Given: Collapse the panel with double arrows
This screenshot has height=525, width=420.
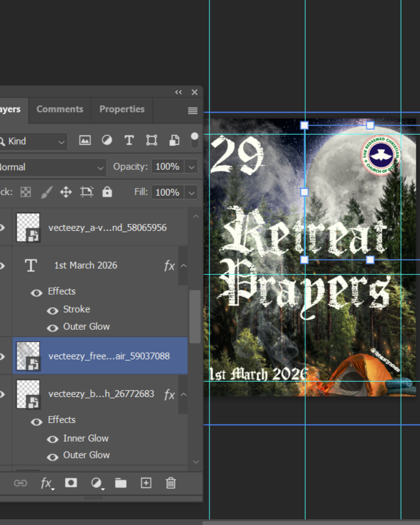Looking at the screenshot, I should pyautogui.click(x=178, y=92).
